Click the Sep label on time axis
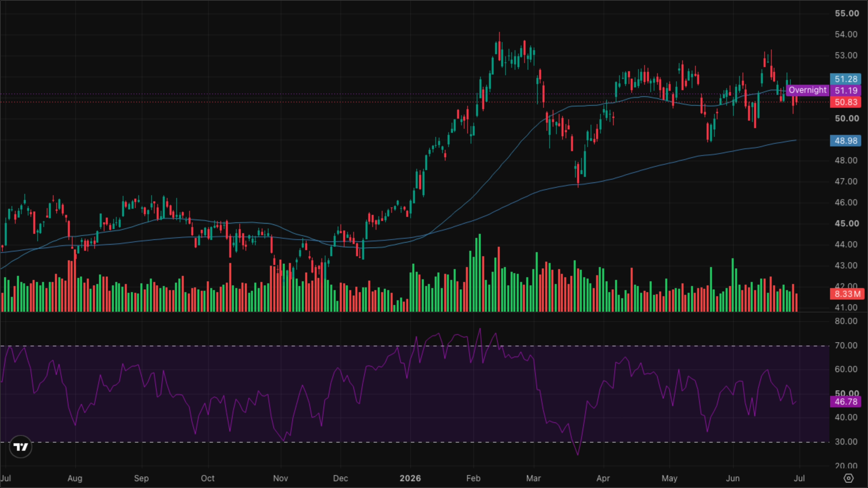The height and width of the screenshot is (488, 868). [x=141, y=478]
